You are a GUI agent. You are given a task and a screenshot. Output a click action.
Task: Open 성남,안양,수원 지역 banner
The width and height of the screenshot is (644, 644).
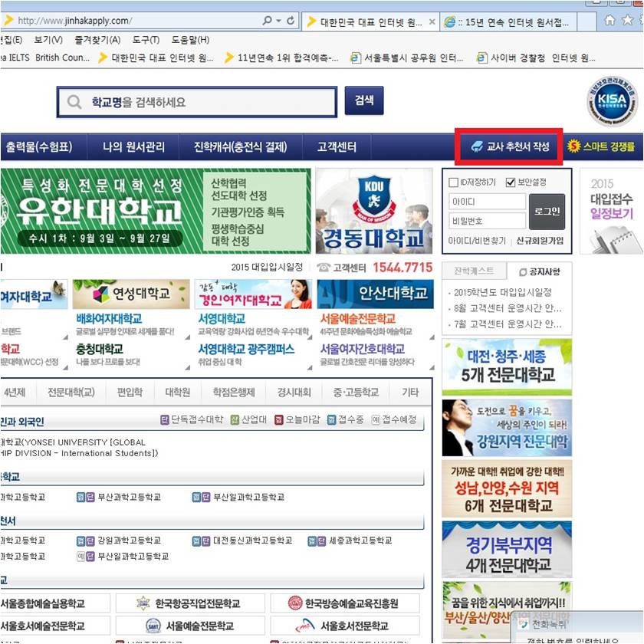click(x=507, y=488)
